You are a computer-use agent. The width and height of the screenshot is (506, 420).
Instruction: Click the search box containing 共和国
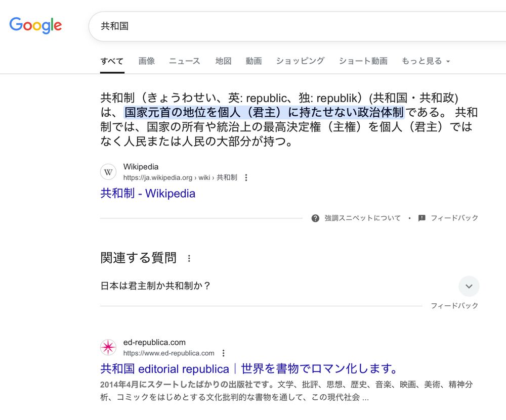(x=297, y=26)
